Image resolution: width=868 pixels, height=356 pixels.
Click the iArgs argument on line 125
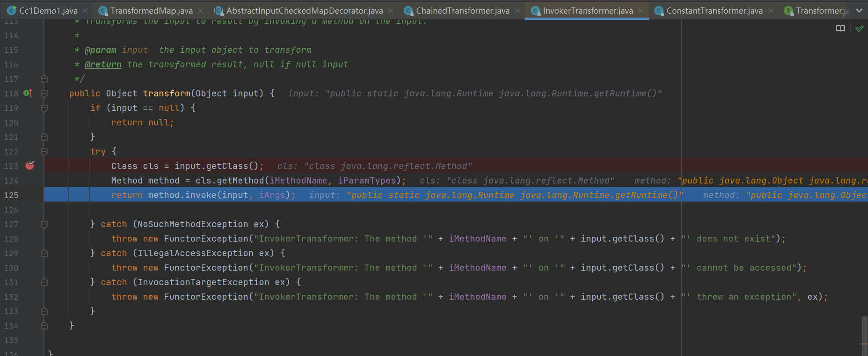[x=272, y=195]
